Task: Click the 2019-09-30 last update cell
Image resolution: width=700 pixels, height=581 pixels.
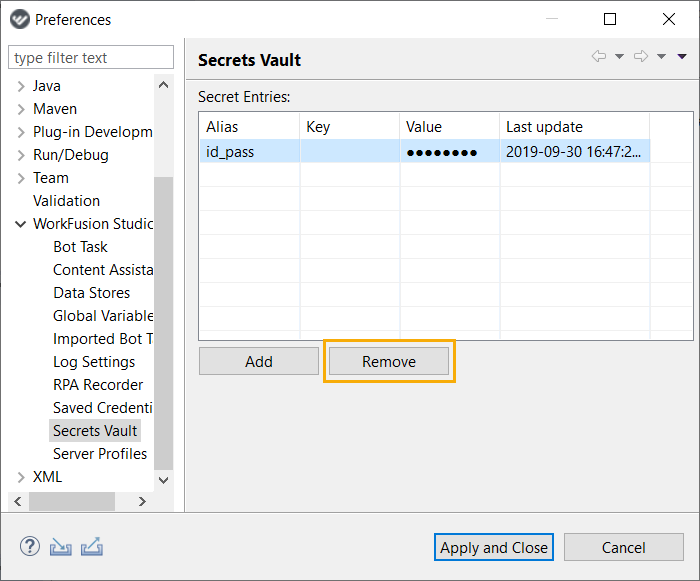Action: [x=575, y=152]
